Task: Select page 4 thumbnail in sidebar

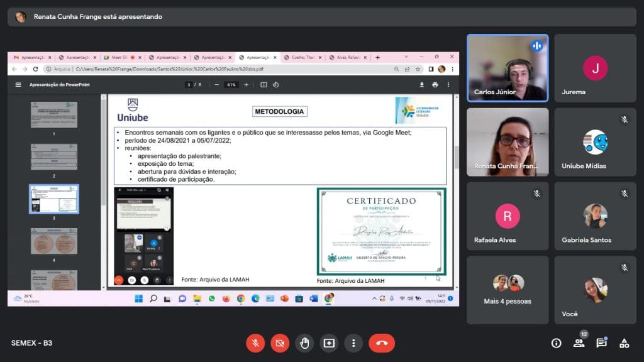Action: click(x=54, y=241)
